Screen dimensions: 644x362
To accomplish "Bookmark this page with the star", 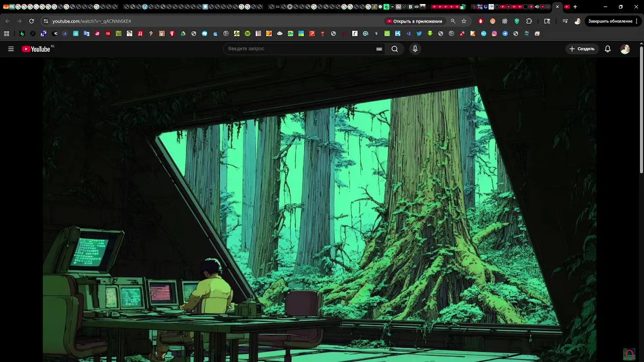I will (x=464, y=21).
